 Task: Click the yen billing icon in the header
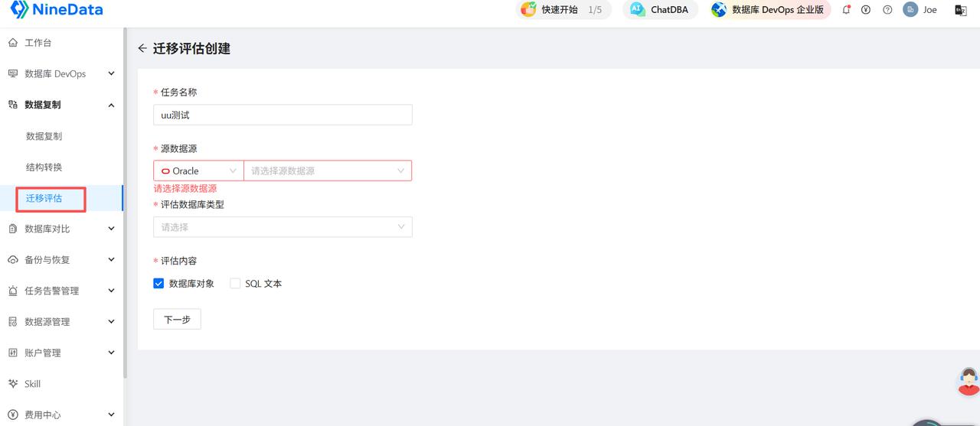(866, 10)
